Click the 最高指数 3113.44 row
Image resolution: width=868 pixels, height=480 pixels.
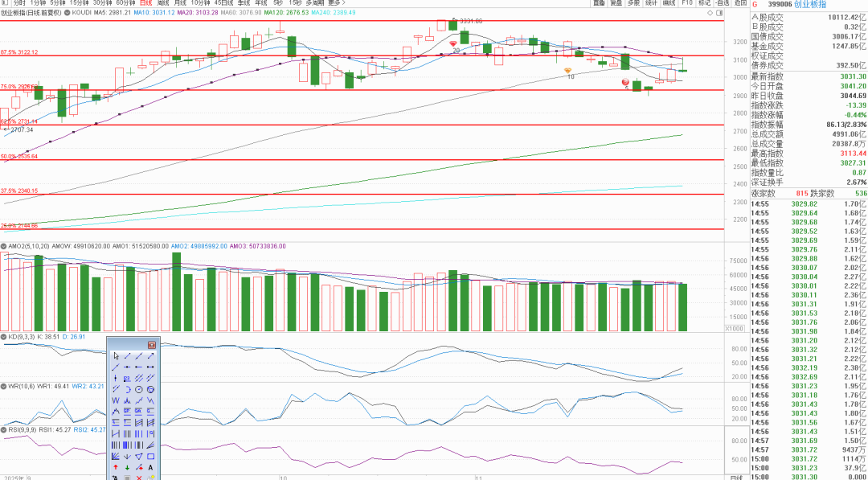tap(809, 154)
